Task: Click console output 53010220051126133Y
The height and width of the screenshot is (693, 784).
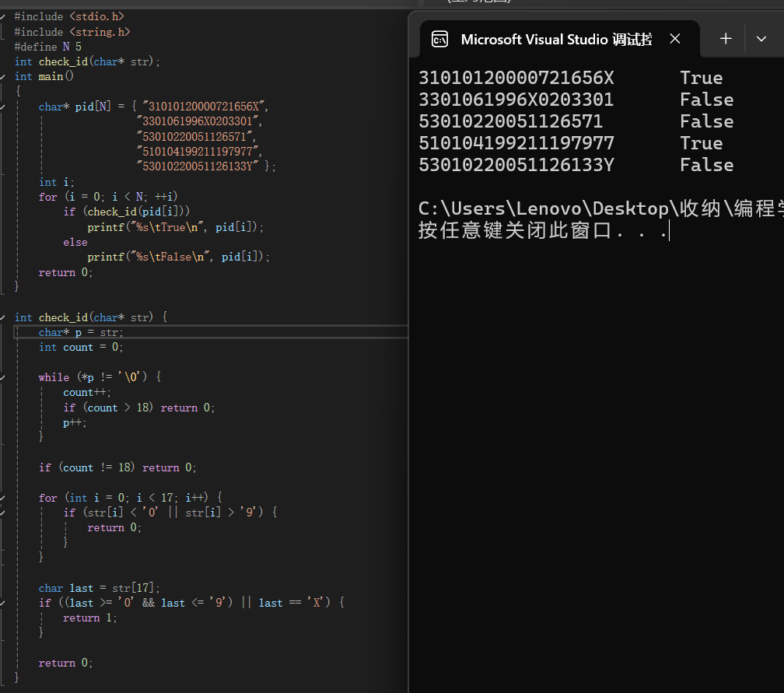Action: pos(516,165)
